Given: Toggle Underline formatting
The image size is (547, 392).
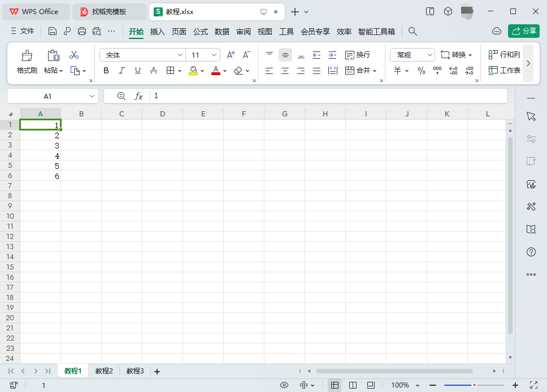Looking at the screenshot, I should pyautogui.click(x=138, y=71).
